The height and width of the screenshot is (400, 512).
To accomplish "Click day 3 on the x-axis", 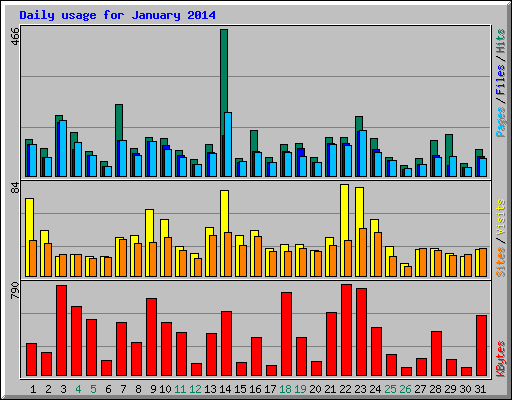I will [x=63, y=389].
